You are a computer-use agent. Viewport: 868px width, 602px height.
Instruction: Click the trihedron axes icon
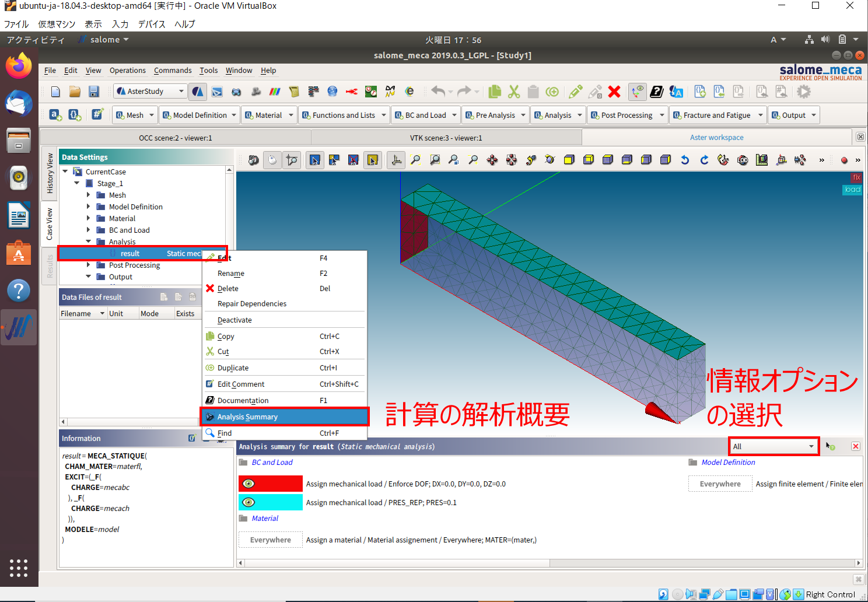click(396, 160)
